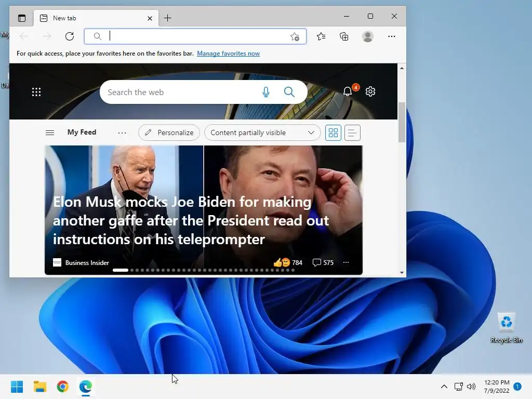The image size is (532, 399).
Task: Open the Favorites list icon
Action: coord(321,36)
